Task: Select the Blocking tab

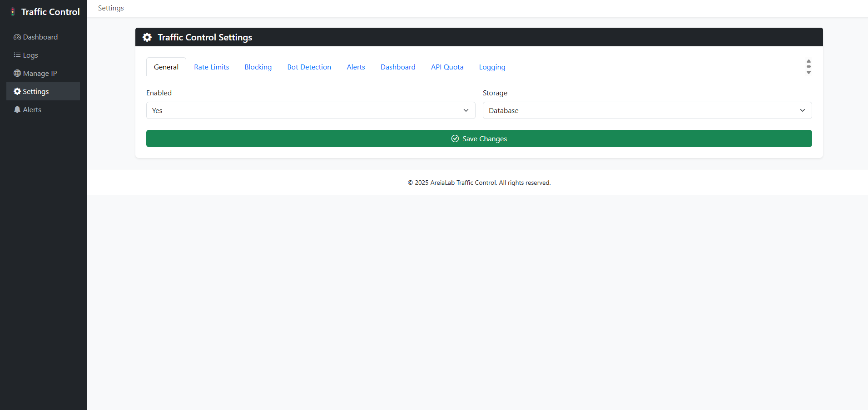Action: (258, 67)
